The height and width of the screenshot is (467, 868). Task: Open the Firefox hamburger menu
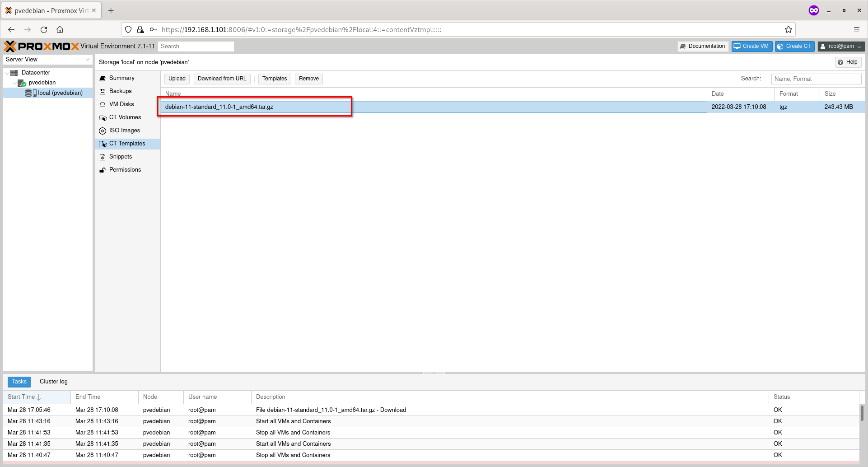coord(857,30)
